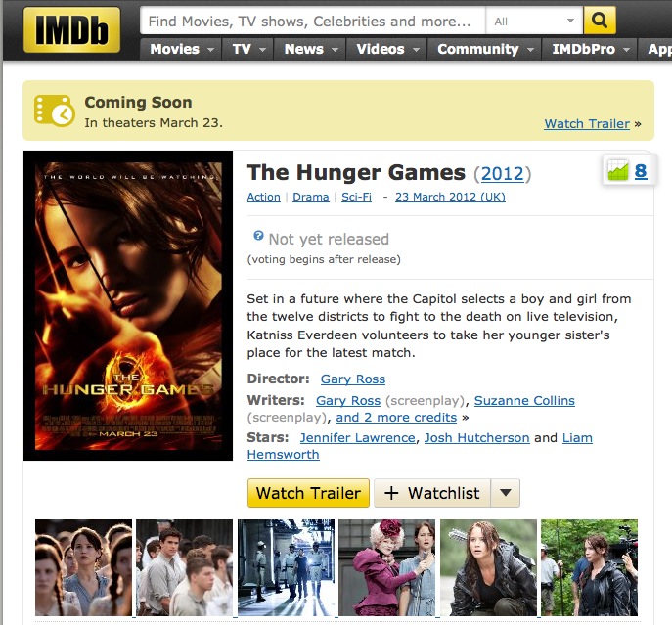Image resolution: width=672 pixels, height=625 pixels.
Task: Click the yellow Watch Trailer button
Action: [308, 493]
